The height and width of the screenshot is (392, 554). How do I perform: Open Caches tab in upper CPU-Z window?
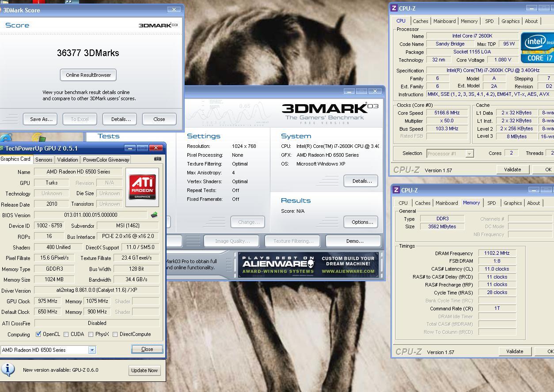pyautogui.click(x=420, y=21)
